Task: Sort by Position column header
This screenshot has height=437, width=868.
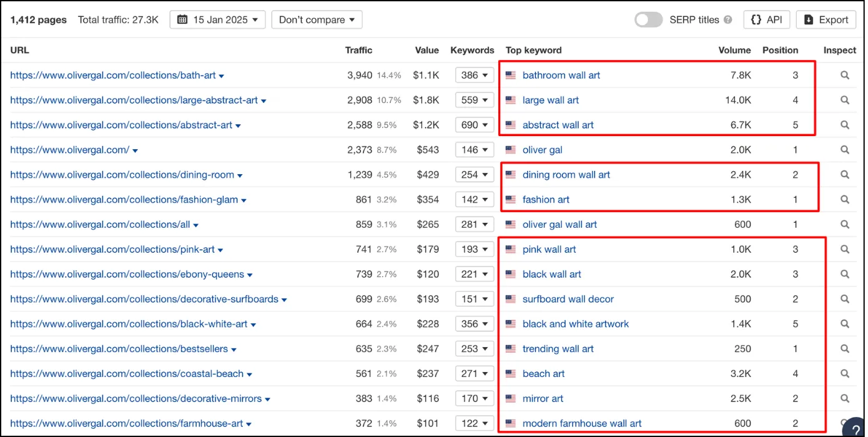Action: tap(780, 50)
